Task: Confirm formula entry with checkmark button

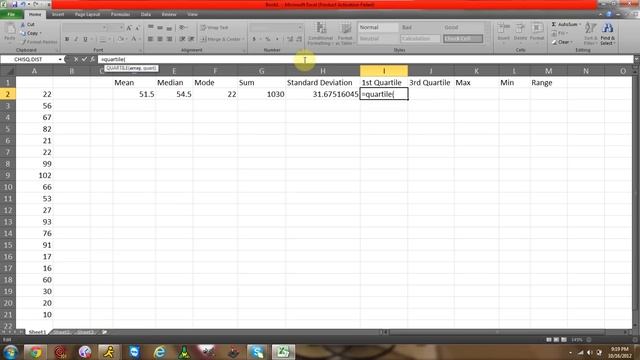Action: click(84, 59)
